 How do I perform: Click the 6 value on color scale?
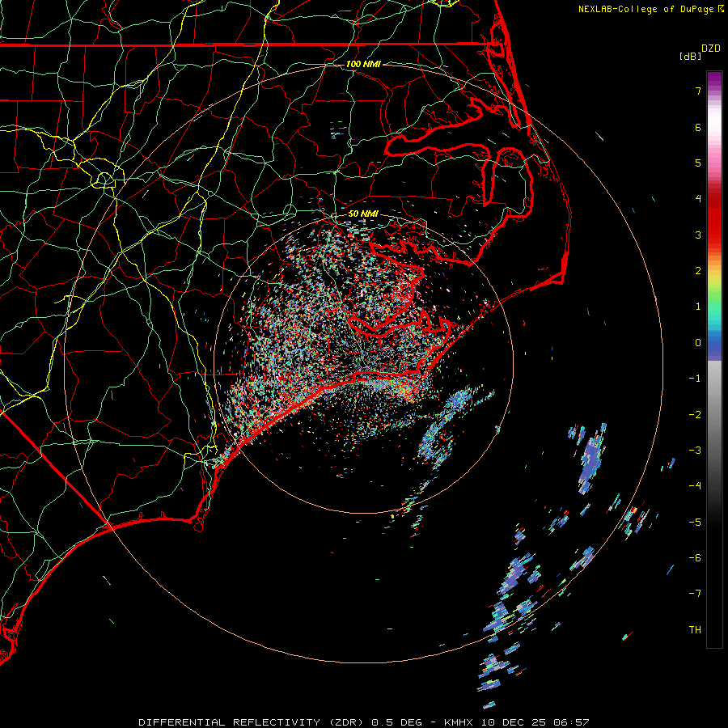(x=698, y=127)
